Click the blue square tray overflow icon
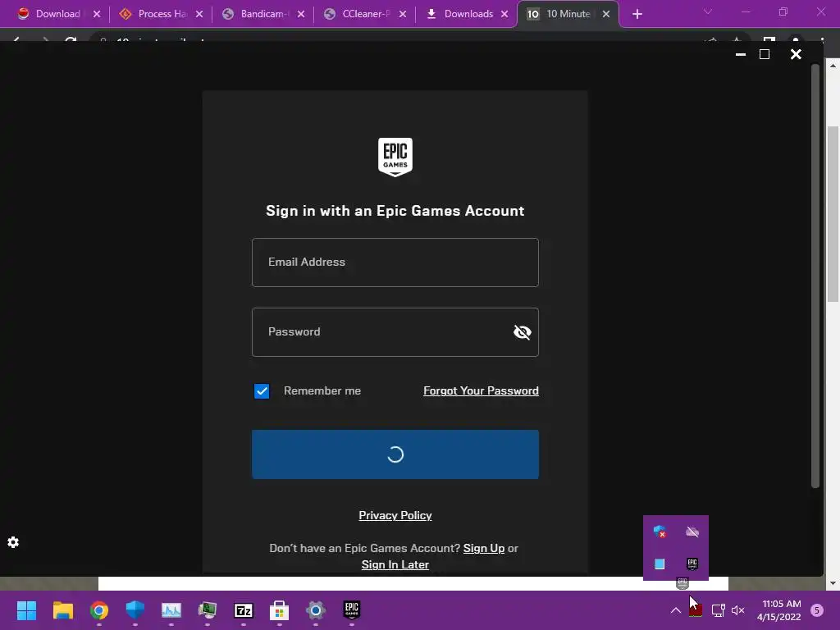 pos(660,564)
